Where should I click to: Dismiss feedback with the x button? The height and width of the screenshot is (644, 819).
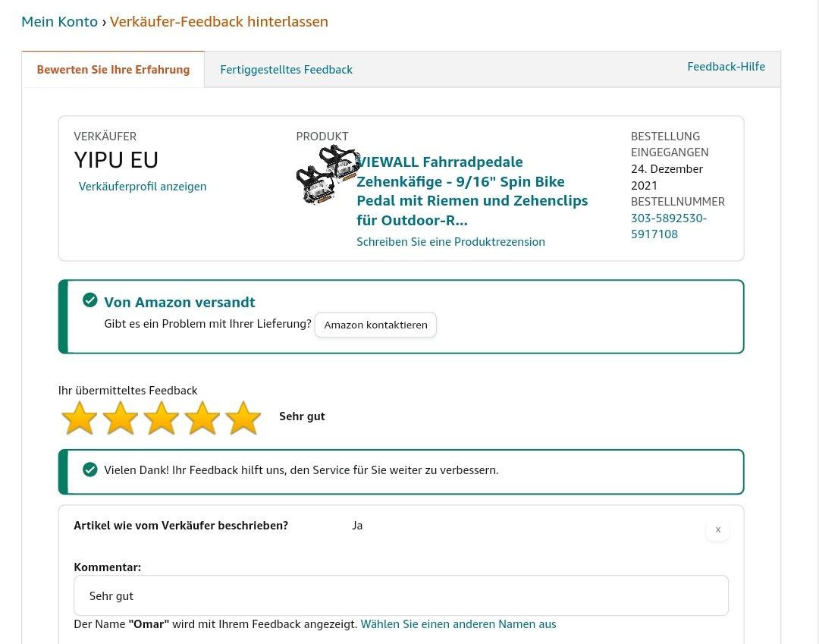coord(717,529)
